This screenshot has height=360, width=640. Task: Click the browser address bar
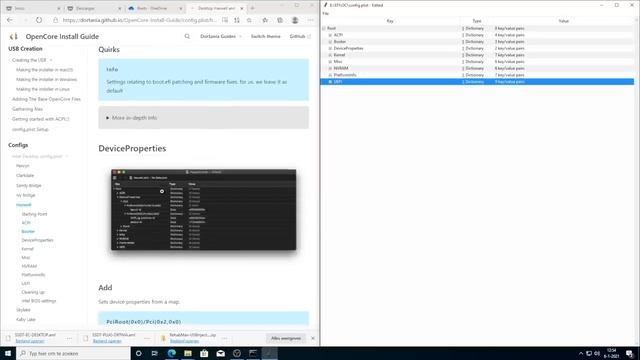[x=139, y=20]
